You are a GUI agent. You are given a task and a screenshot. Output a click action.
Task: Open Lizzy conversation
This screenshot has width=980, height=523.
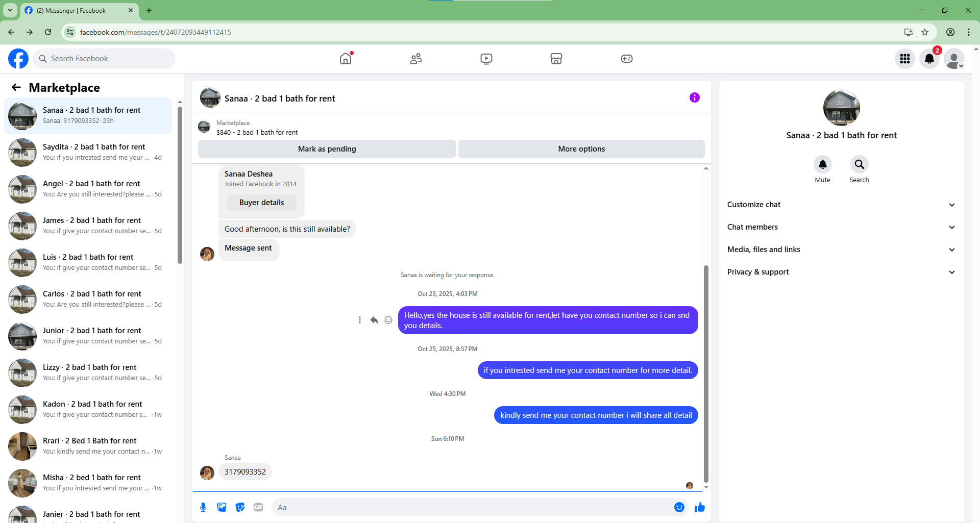tap(88, 373)
